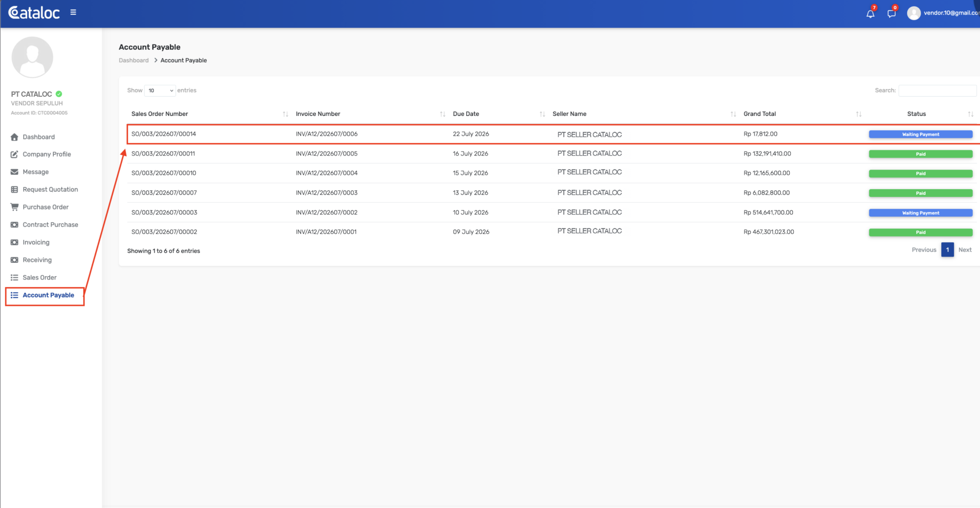Click Paid status for INV/A12/202607/0005
The image size is (980, 508).
921,154
